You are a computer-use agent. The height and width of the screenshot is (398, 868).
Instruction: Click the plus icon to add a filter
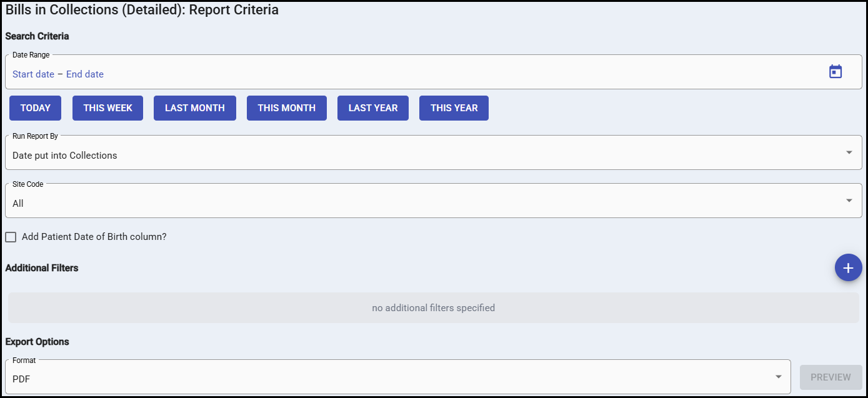pyautogui.click(x=848, y=267)
